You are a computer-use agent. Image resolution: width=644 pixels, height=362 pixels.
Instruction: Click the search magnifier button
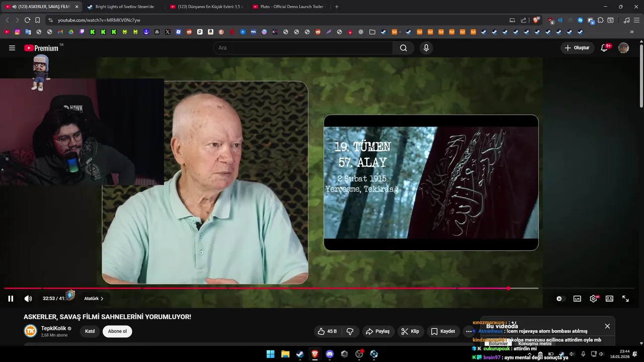coord(404,48)
